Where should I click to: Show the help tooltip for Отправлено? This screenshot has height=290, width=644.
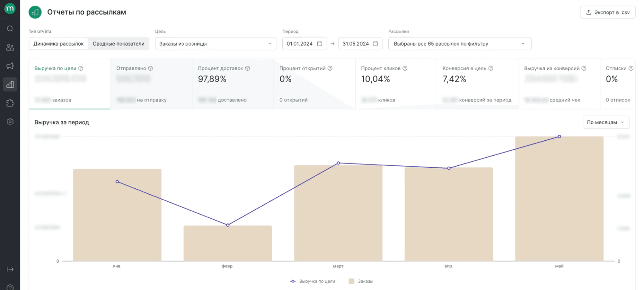(151, 68)
